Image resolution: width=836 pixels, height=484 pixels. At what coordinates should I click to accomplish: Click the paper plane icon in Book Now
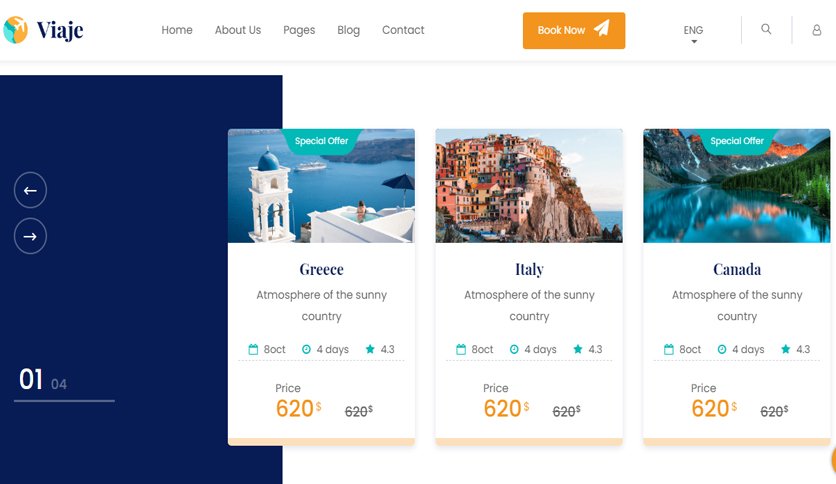602,28
